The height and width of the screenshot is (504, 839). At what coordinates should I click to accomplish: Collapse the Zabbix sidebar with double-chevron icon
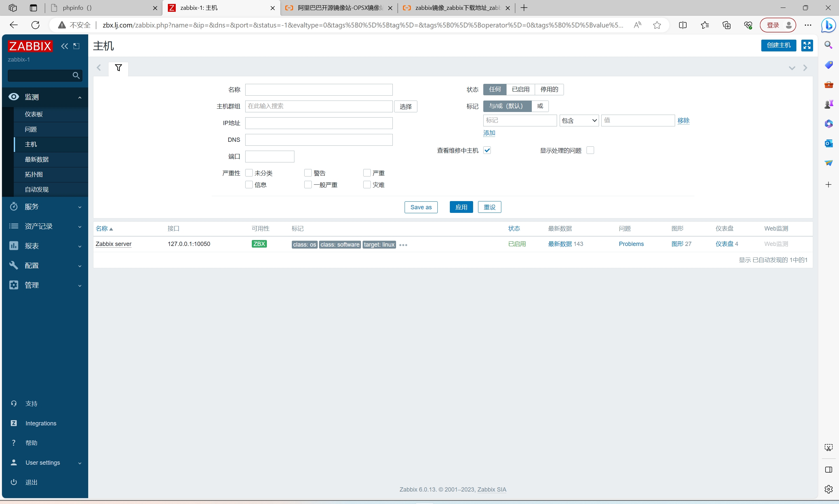pyautogui.click(x=64, y=46)
